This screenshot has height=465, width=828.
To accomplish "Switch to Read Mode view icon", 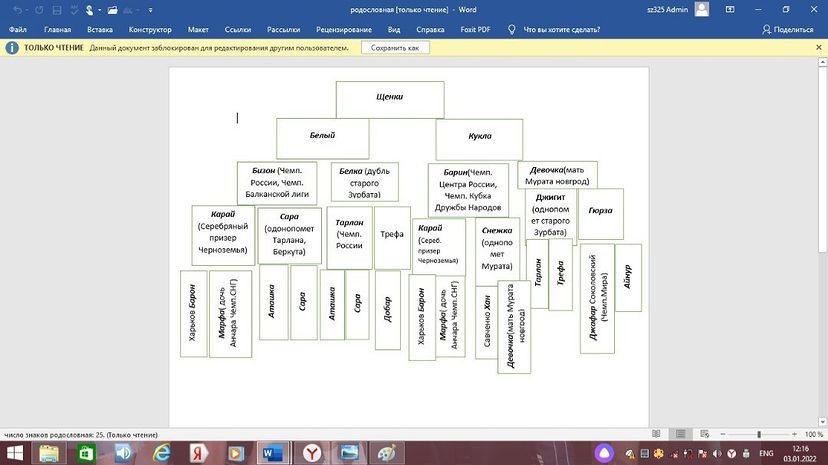I will tap(656, 434).
